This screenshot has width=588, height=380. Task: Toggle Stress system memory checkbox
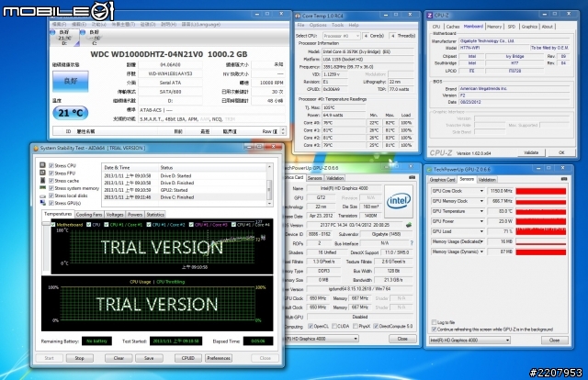pyautogui.click(x=51, y=188)
